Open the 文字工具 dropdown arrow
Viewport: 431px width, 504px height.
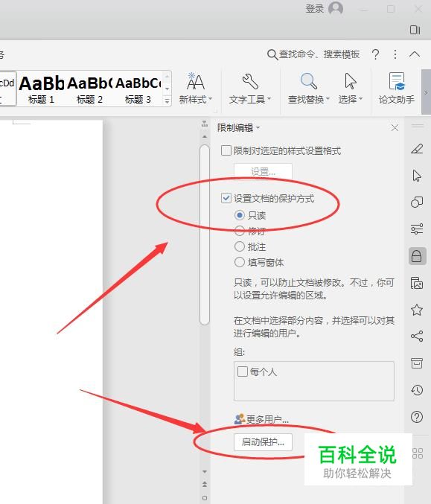pos(269,99)
